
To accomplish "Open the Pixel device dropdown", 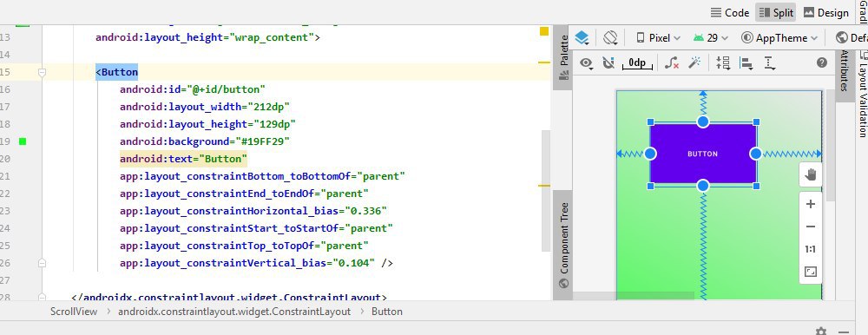I will 658,37.
